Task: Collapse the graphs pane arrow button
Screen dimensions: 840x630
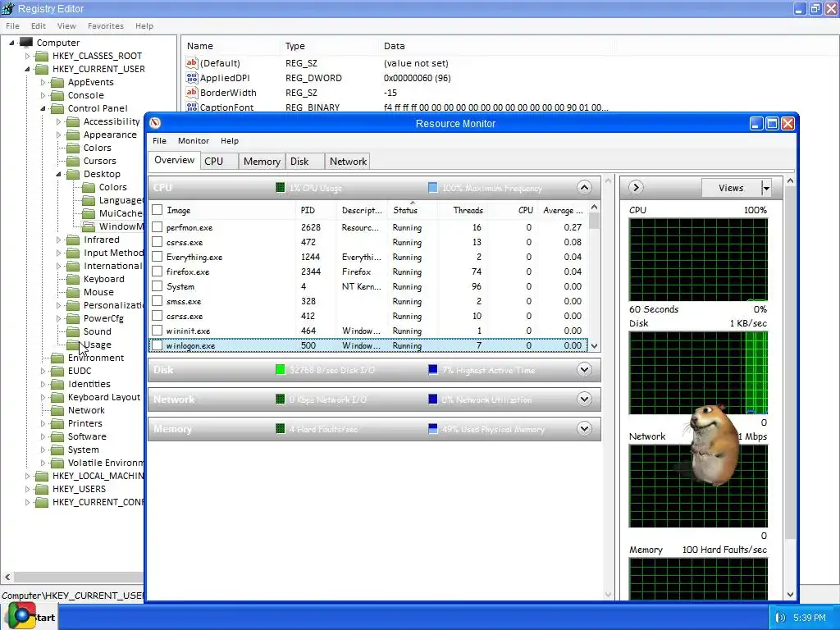Action: pos(636,188)
